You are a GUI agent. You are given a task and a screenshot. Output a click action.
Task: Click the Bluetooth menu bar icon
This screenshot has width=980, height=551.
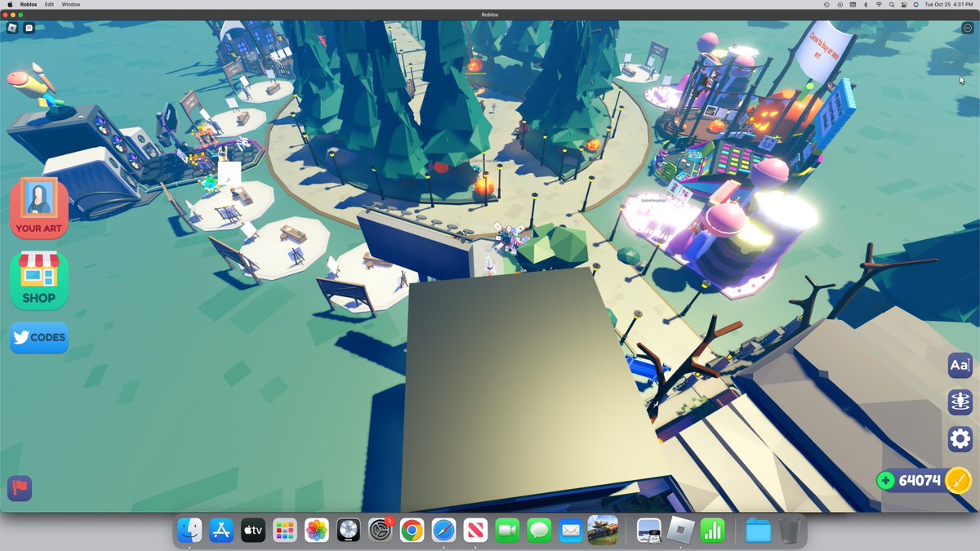(x=866, y=4)
